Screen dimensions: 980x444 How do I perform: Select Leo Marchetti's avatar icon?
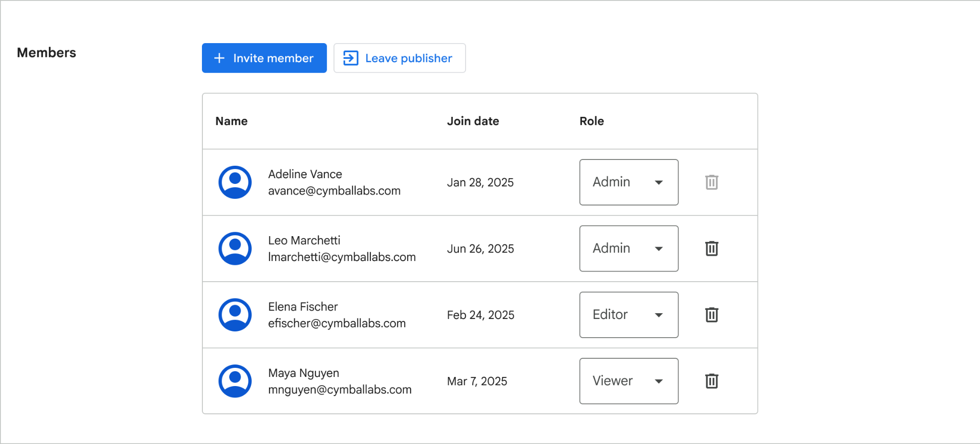pos(235,249)
